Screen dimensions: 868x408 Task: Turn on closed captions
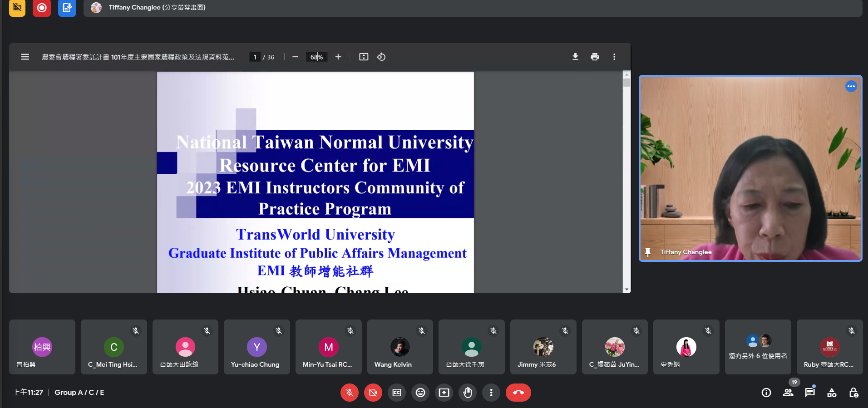(x=397, y=393)
